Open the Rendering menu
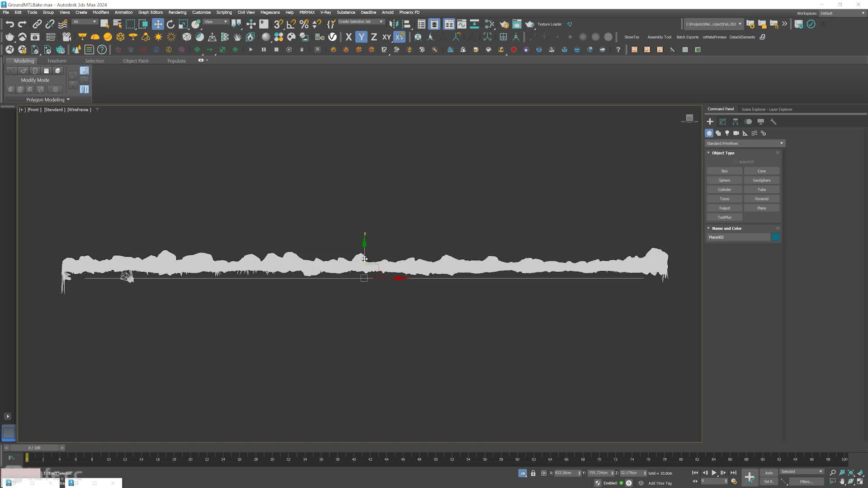 click(x=177, y=12)
